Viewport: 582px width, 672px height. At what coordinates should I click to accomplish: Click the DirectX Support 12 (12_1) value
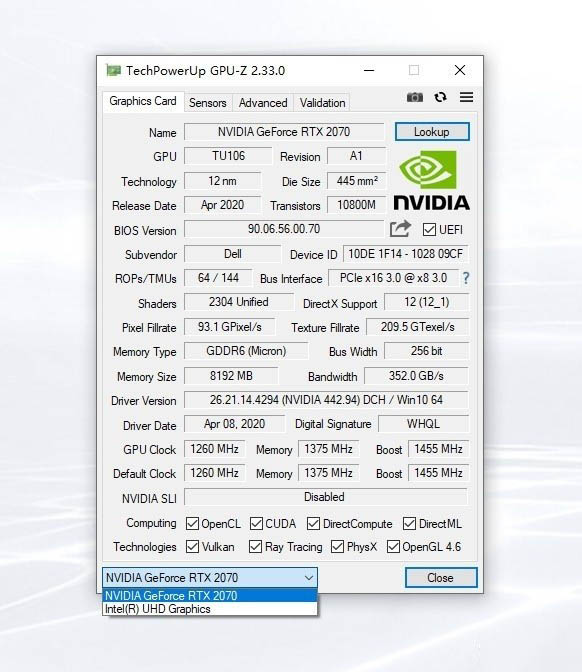tap(426, 302)
